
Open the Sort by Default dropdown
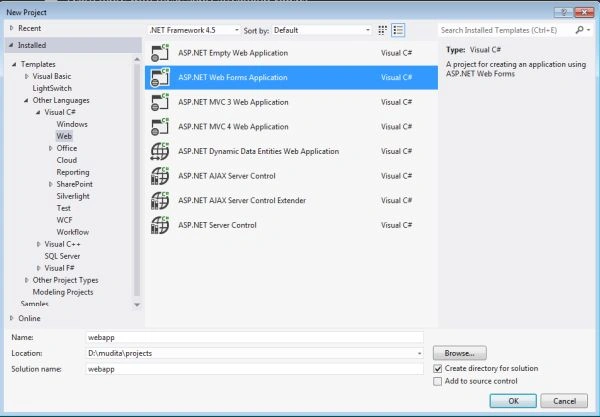pyautogui.click(x=321, y=30)
